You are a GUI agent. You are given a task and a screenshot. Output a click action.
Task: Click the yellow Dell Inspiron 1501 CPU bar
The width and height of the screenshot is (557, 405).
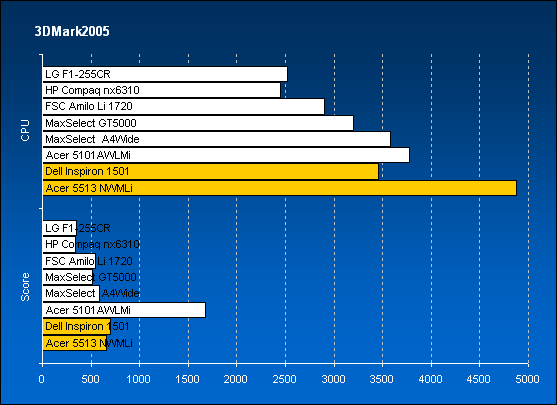click(211, 172)
